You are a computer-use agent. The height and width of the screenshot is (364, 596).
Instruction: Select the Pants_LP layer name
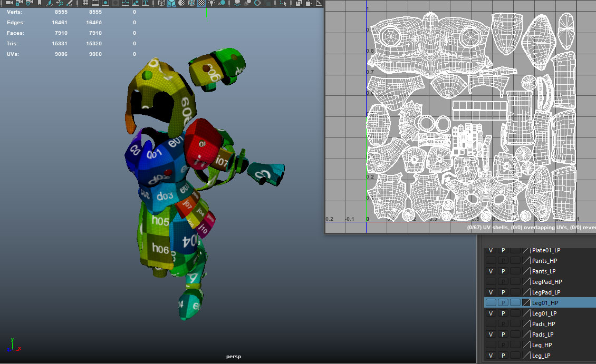[544, 271]
